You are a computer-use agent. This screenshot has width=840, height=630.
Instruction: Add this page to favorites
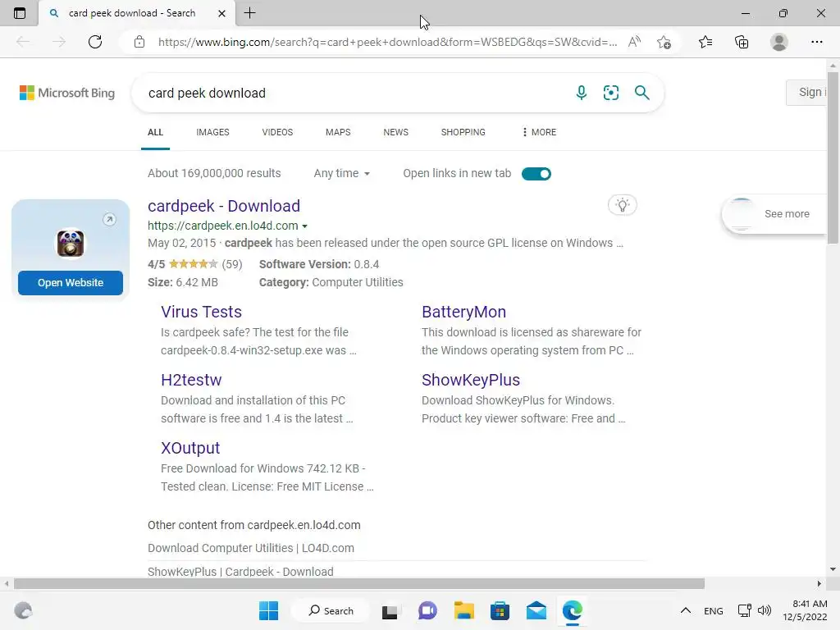[664, 42]
